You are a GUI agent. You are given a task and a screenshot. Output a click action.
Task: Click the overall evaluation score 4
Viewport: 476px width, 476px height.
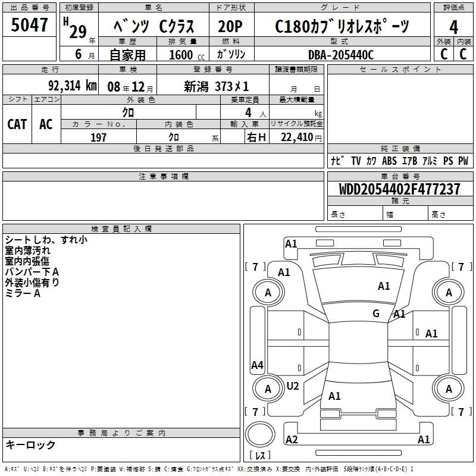[x=453, y=27]
